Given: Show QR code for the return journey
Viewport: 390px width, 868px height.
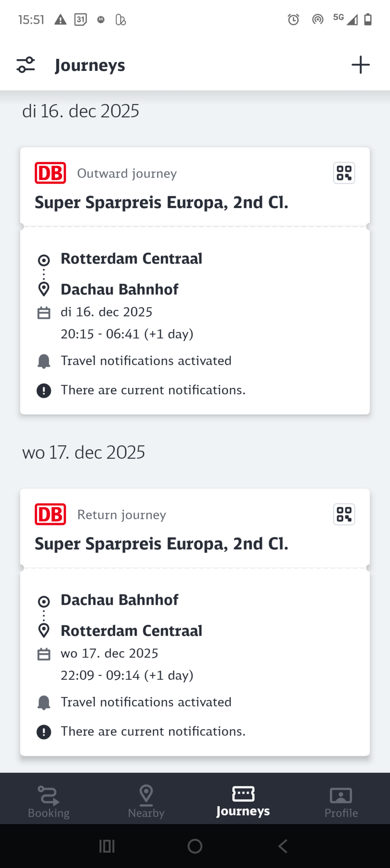Looking at the screenshot, I should (344, 514).
